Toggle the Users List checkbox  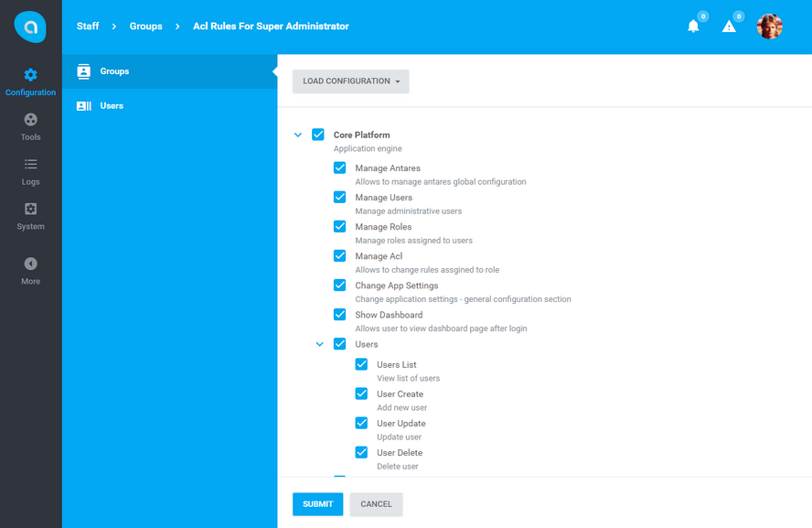pos(361,364)
